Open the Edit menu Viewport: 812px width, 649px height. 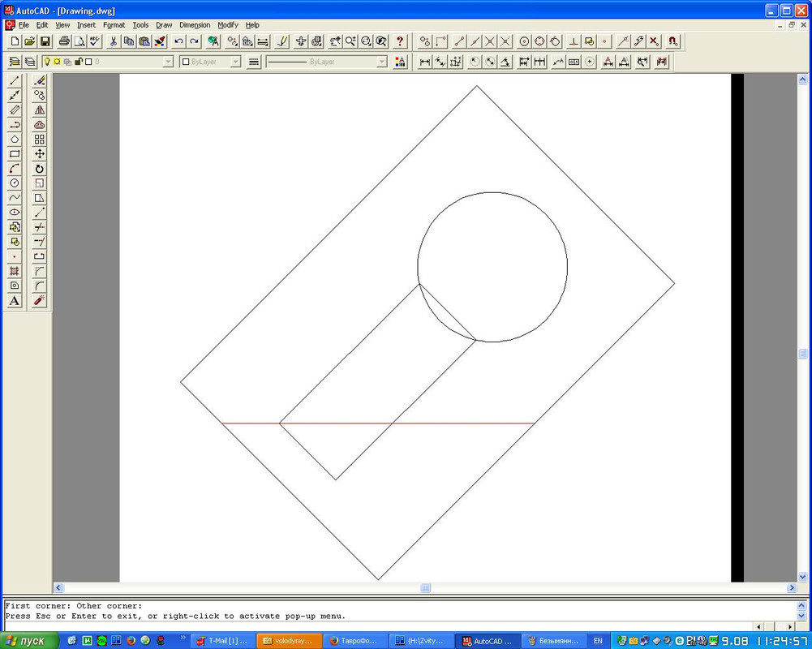point(42,25)
